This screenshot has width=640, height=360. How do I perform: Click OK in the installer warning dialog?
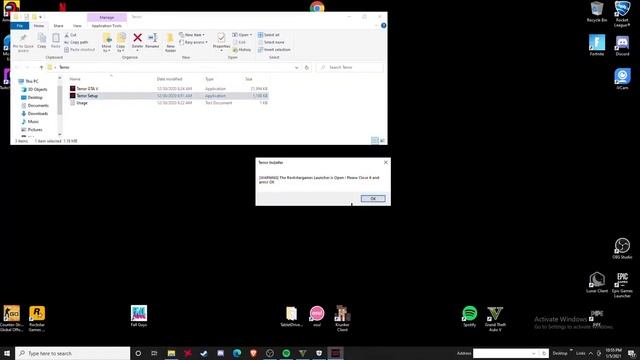(373, 198)
